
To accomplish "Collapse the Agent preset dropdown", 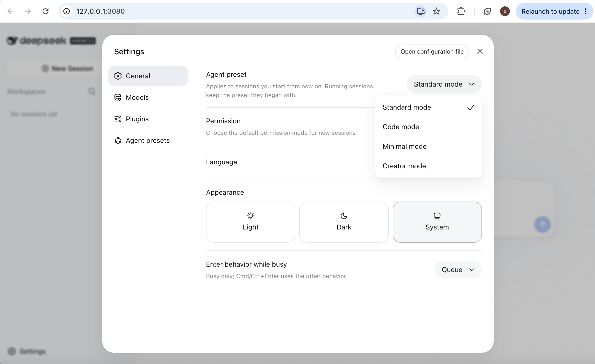I will pyautogui.click(x=444, y=84).
